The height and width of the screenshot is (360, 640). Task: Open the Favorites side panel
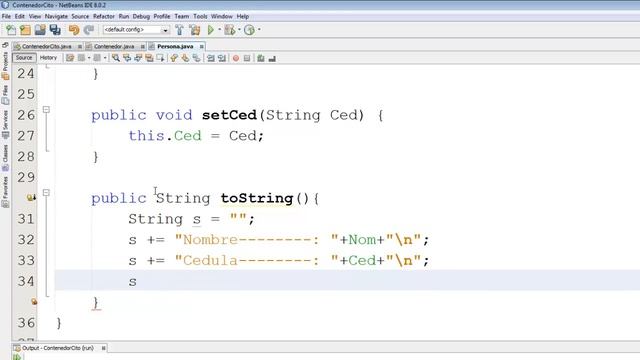tap(5, 192)
